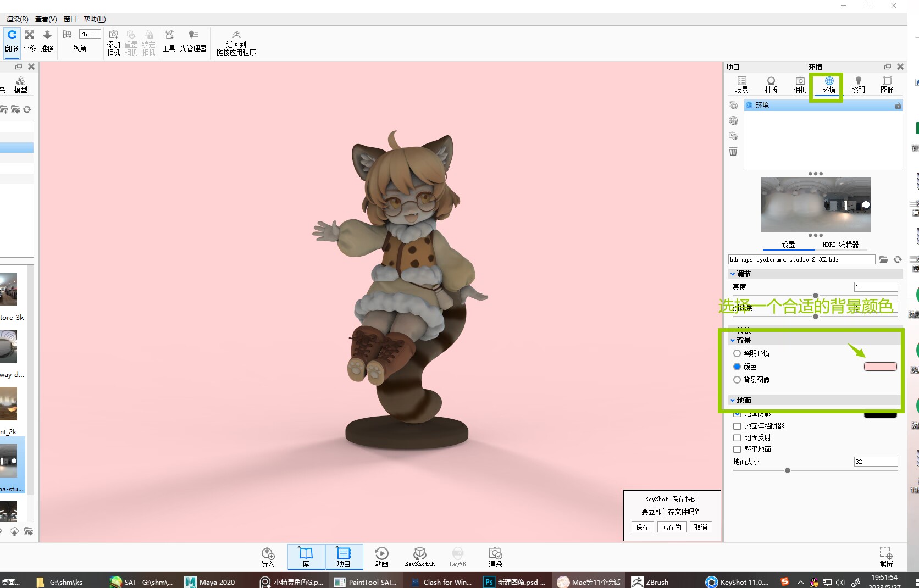919x588 pixels.
Task: Click 另存为 in the save reminder
Action: [x=672, y=527]
